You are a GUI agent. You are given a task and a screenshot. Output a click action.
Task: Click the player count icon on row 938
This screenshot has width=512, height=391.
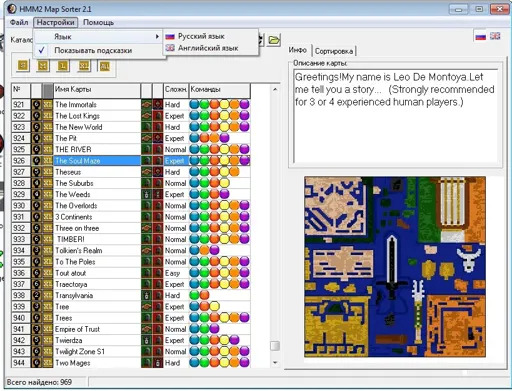point(36,296)
